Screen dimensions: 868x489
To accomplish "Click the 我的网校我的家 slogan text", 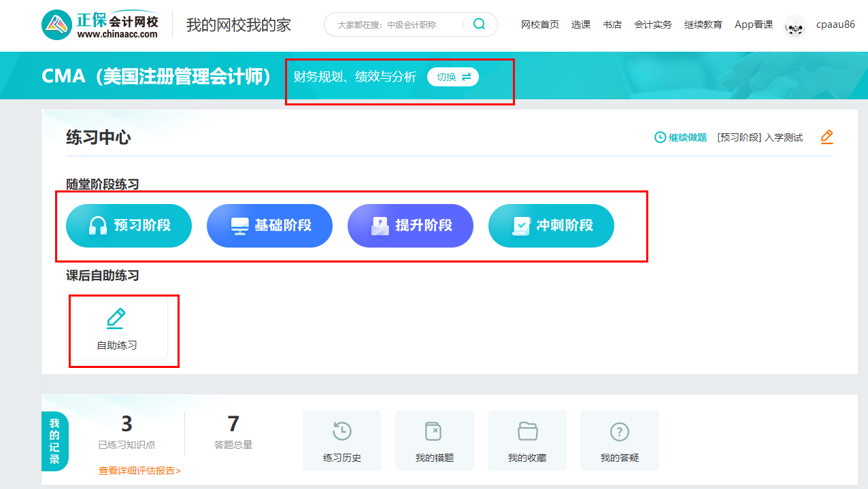I will (x=239, y=25).
